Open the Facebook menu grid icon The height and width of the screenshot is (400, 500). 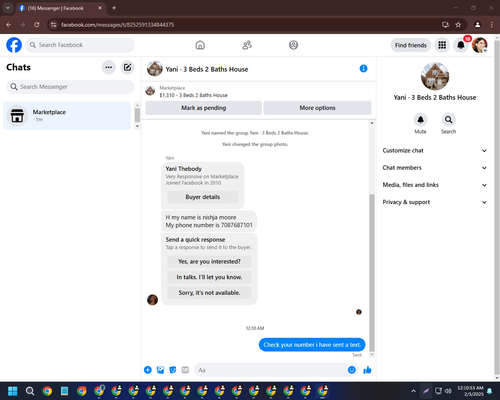[442, 45]
